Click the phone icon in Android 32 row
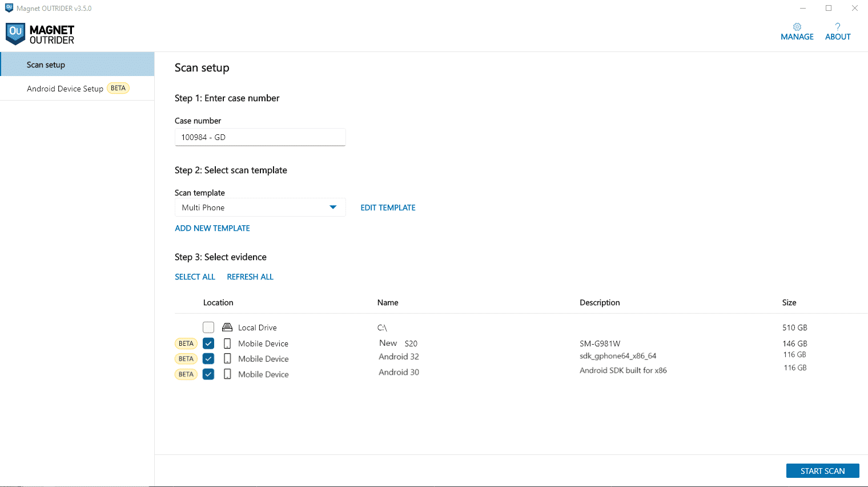 click(x=227, y=359)
